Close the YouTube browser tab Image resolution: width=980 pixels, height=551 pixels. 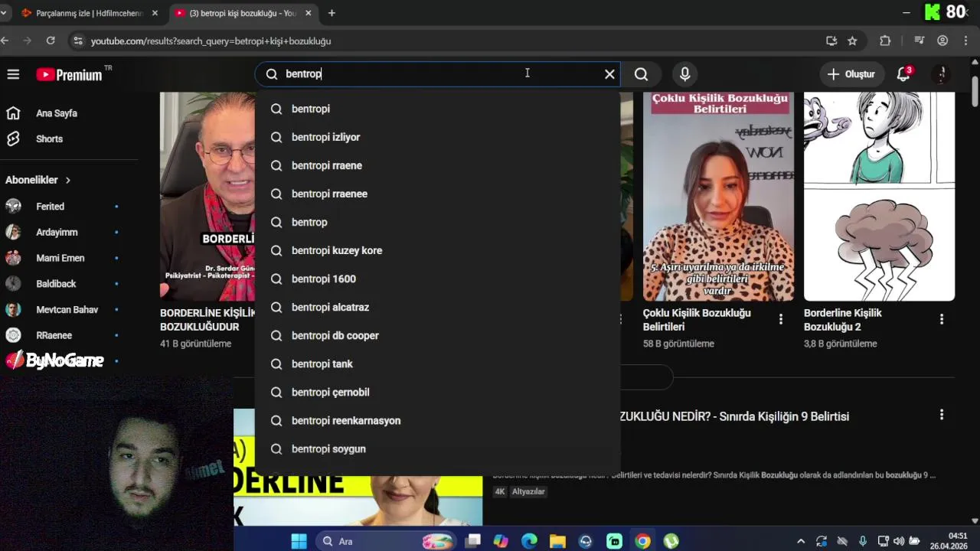pos(309,13)
